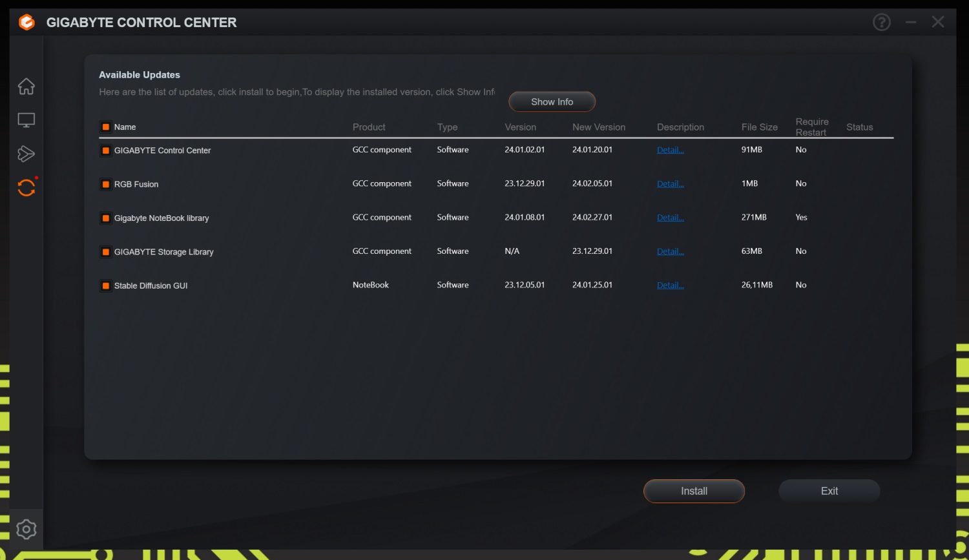The height and width of the screenshot is (560, 969).
Task: Open Detail link for Stable Diffusion GUI
Action: pos(671,285)
